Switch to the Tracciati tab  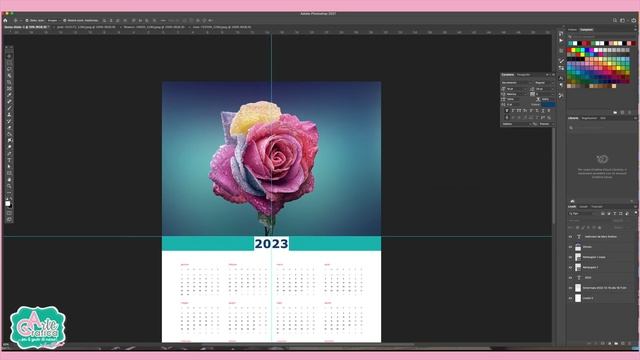click(x=596, y=207)
